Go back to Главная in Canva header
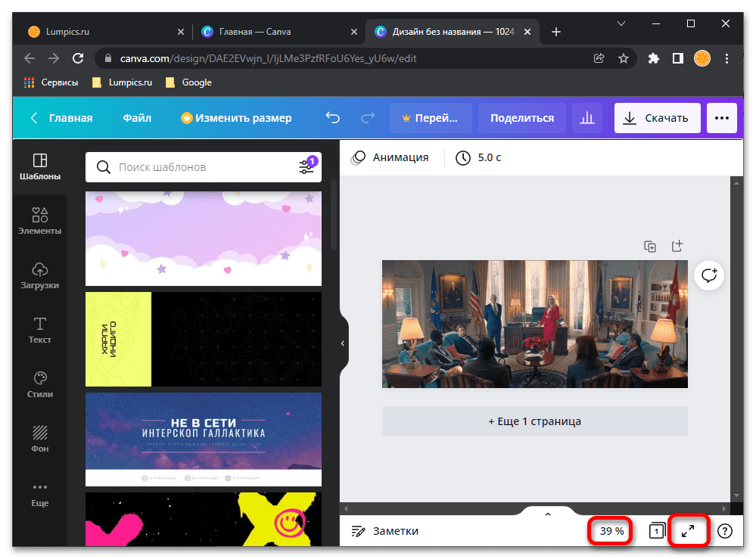This screenshot has height=559, width=756. [62, 118]
